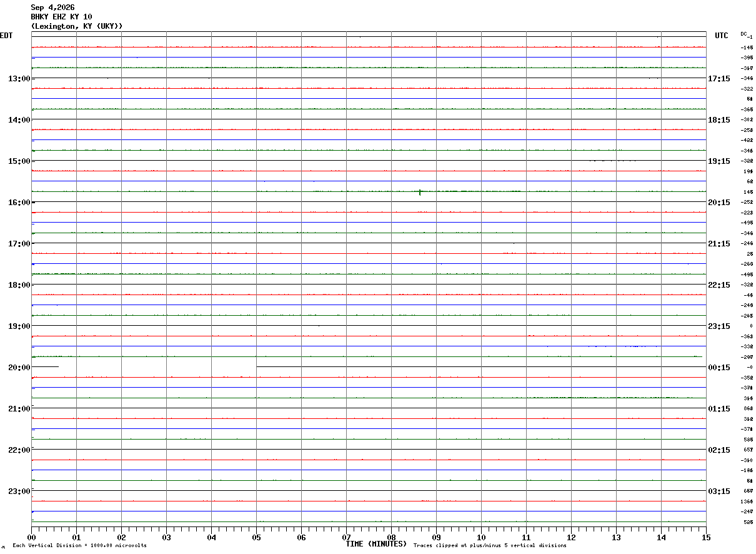
Task: Click the TIME (MINUTES) axis title
Action: pos(376,544)
